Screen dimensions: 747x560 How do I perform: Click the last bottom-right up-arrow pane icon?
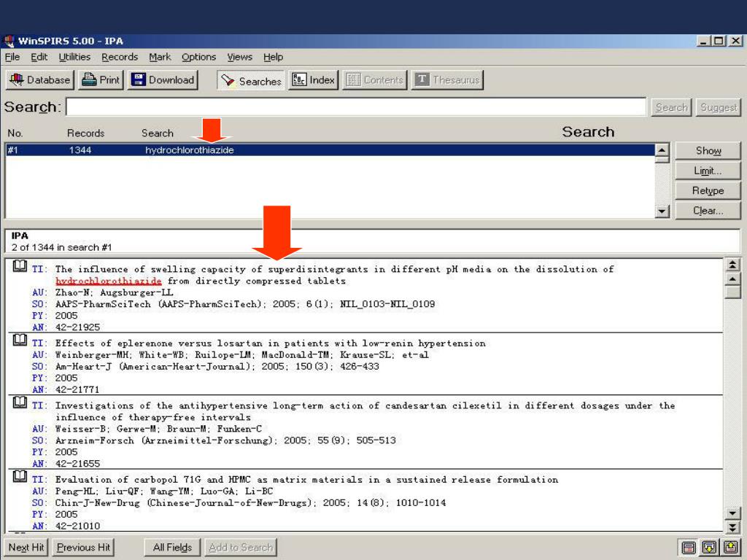pyautogui.click(x=731, y=548)
